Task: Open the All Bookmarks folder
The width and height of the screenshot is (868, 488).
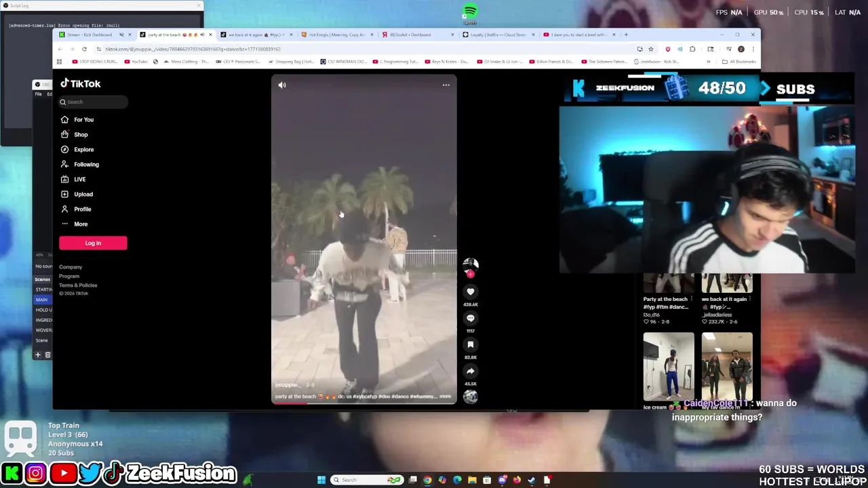Action: [x=738, y=62]
